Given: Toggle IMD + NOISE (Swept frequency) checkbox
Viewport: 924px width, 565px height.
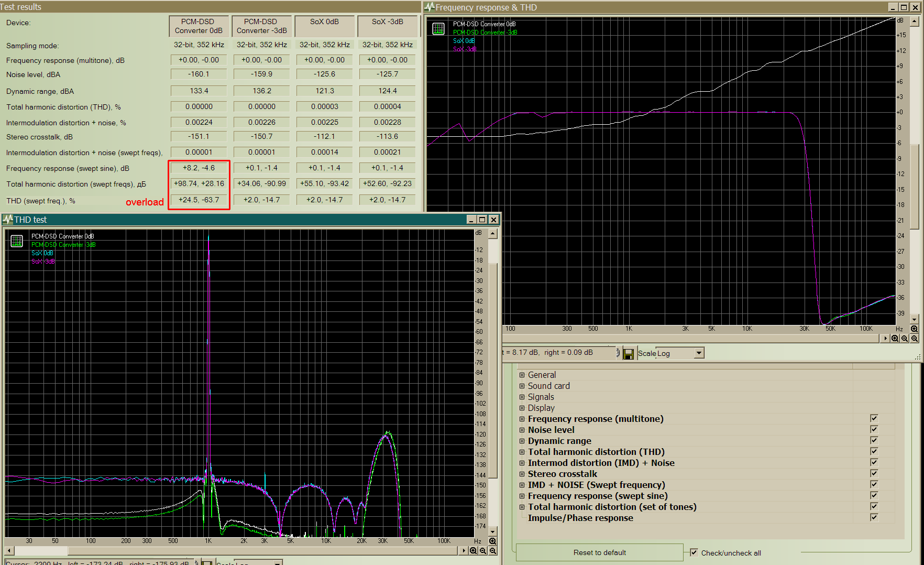Looking at the screenshot, I should [x=874, y=484].
